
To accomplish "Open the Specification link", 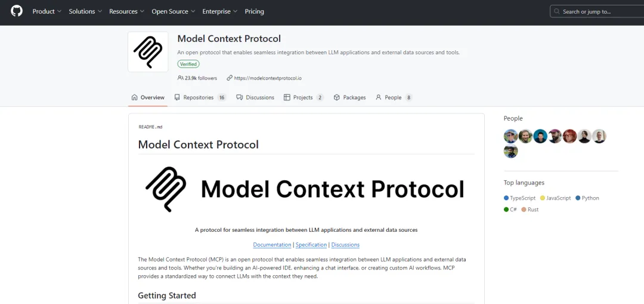I will click(311, 245).
